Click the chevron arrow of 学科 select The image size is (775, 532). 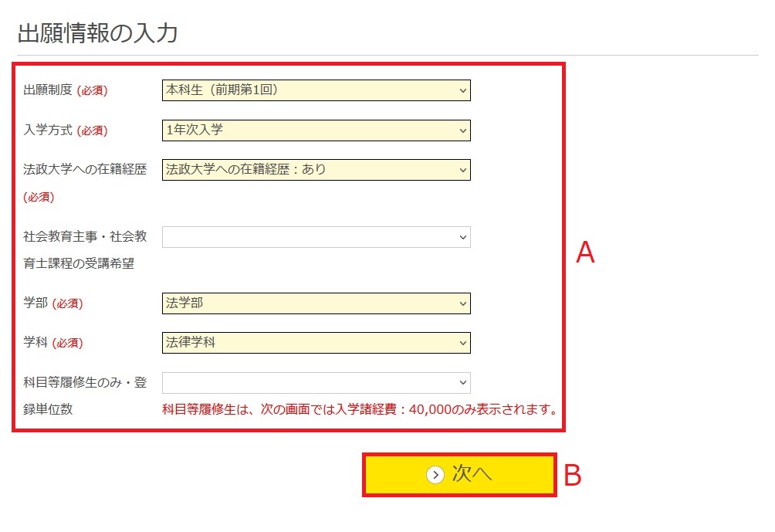[x=463, y=343]
